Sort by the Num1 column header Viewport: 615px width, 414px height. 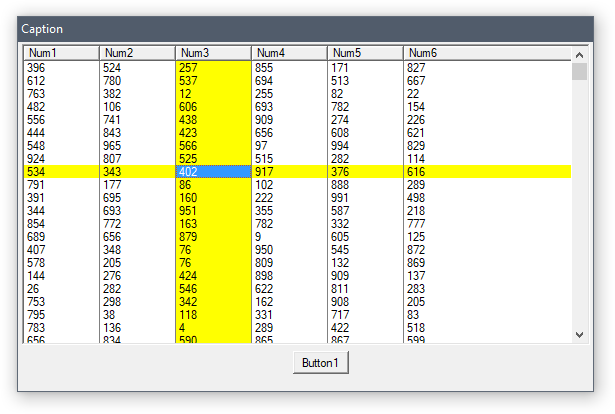coord(61,52)
